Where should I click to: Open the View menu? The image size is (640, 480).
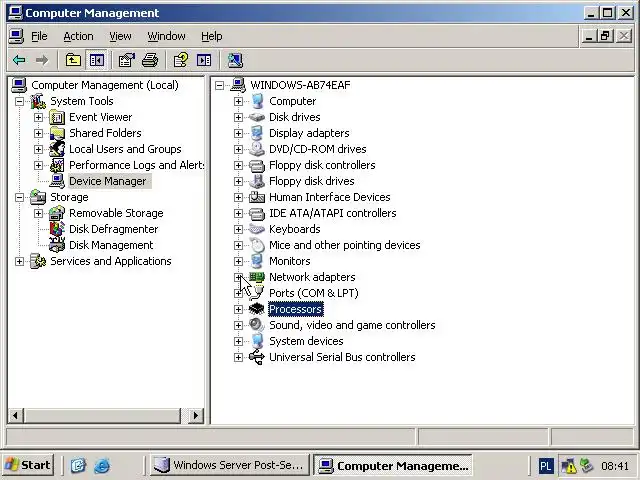click(x=120, y=36)
